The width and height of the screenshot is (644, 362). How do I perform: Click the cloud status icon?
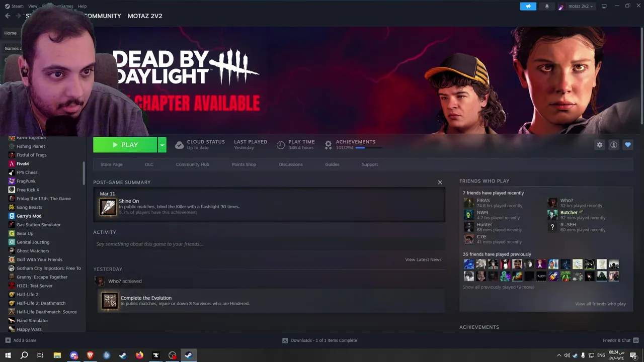click(179, 145)
